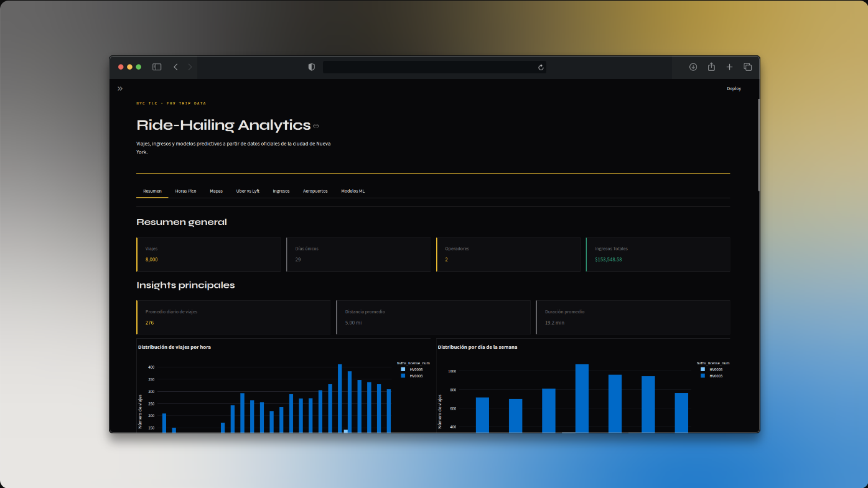
Task: Open a new tab with the plus icon
Action: pyautogui.click(x=729, y=66)
